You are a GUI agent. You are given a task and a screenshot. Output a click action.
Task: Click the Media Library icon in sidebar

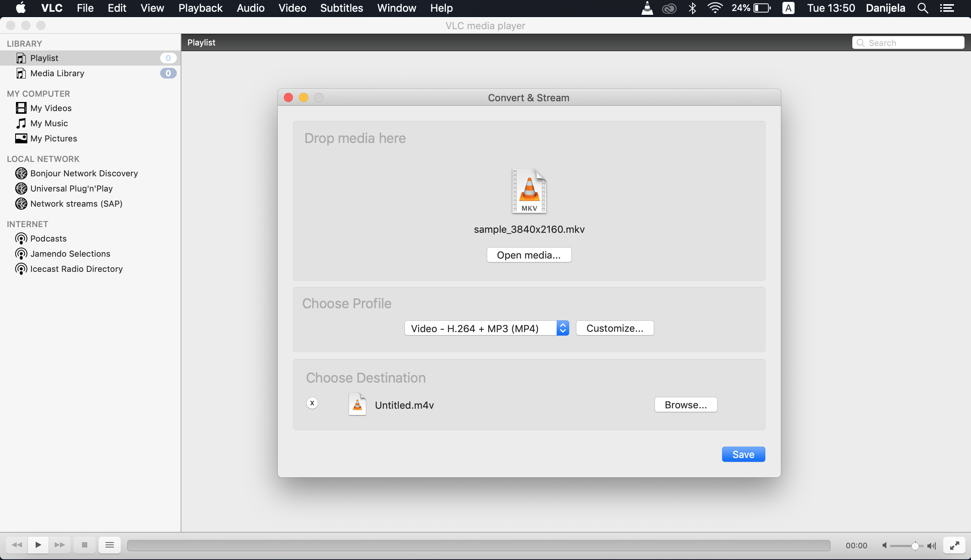pos(20,73)
